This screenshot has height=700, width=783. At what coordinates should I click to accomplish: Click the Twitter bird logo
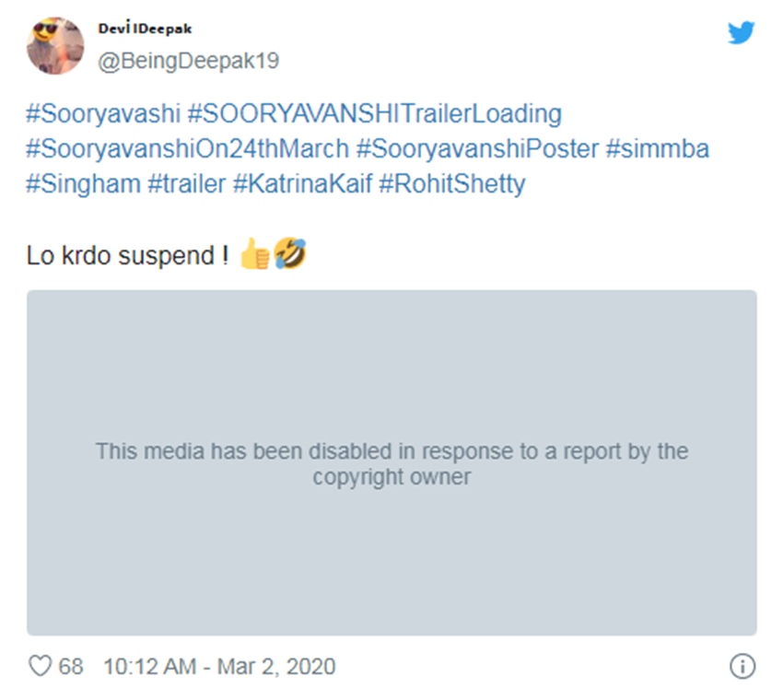741,33
